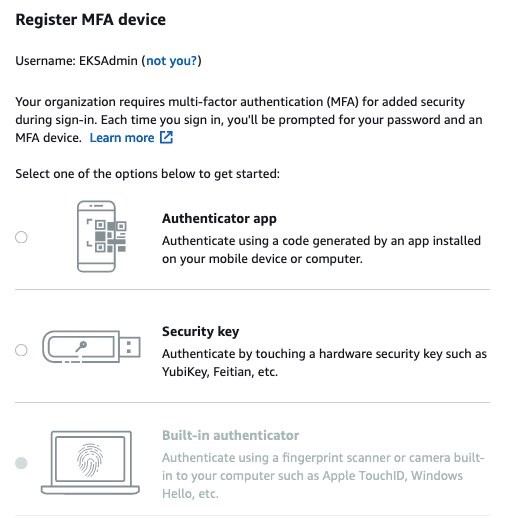Select the Authenticator app radio button
Image resolution: width=507 pixels, height=518 pixels.
(21, 237)
